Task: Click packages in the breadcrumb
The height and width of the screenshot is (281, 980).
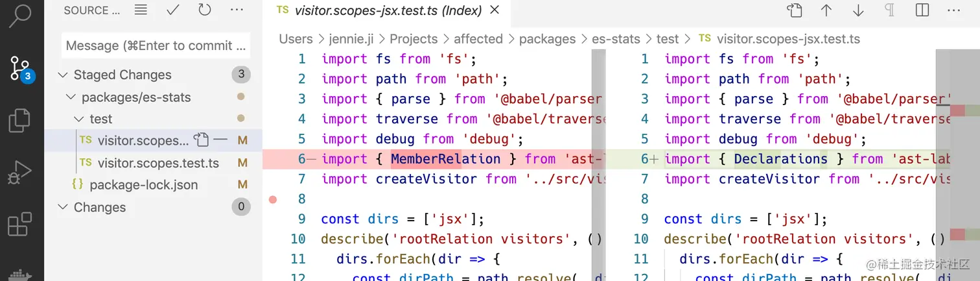Action: (x=547, y=39)
